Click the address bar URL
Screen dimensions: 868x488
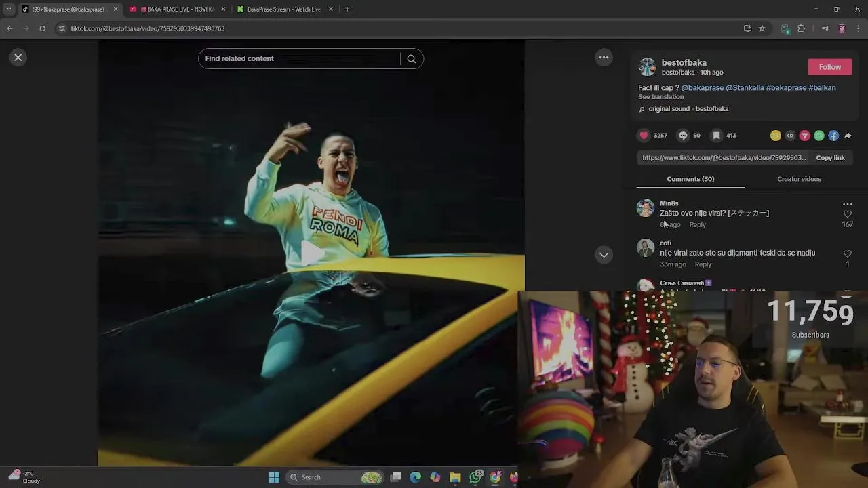point(148,28)
